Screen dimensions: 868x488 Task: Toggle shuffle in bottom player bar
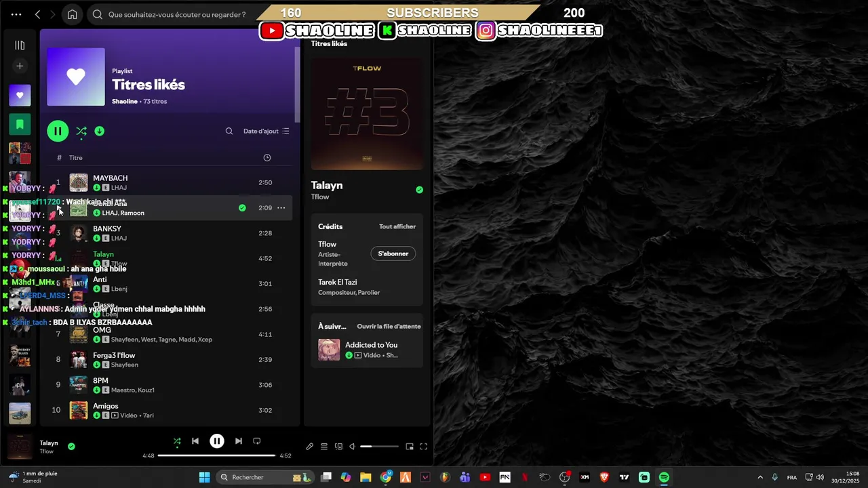[x=177, y=441]
